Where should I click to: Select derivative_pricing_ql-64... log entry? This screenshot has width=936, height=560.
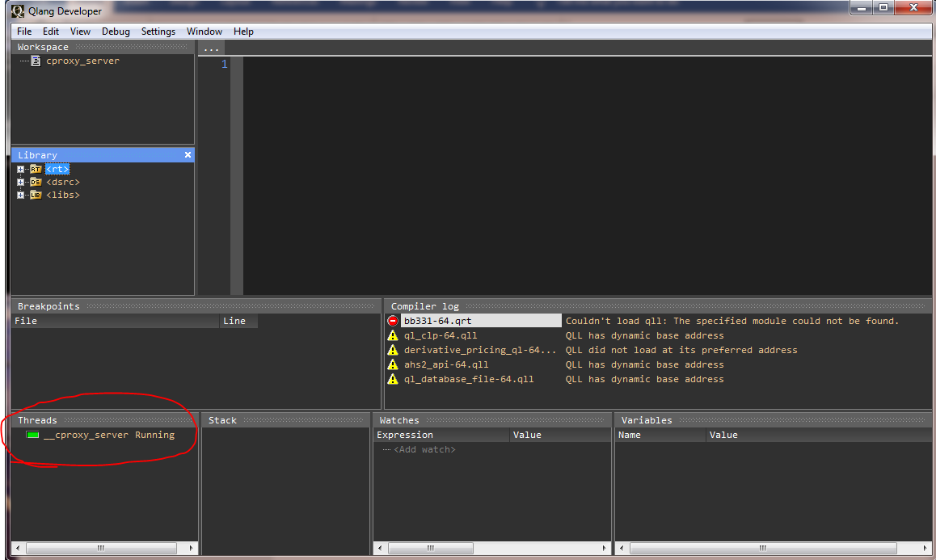tap(480, 350)
